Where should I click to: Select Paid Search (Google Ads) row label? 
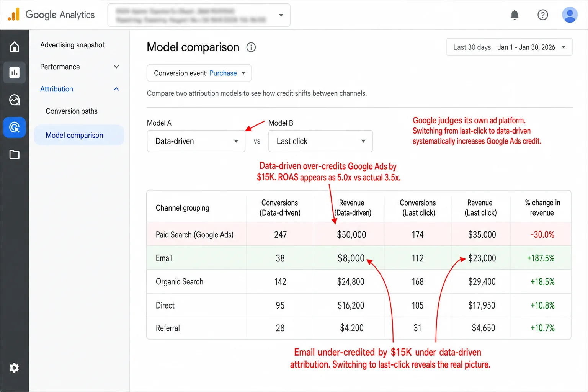click(x=194, y=235)
